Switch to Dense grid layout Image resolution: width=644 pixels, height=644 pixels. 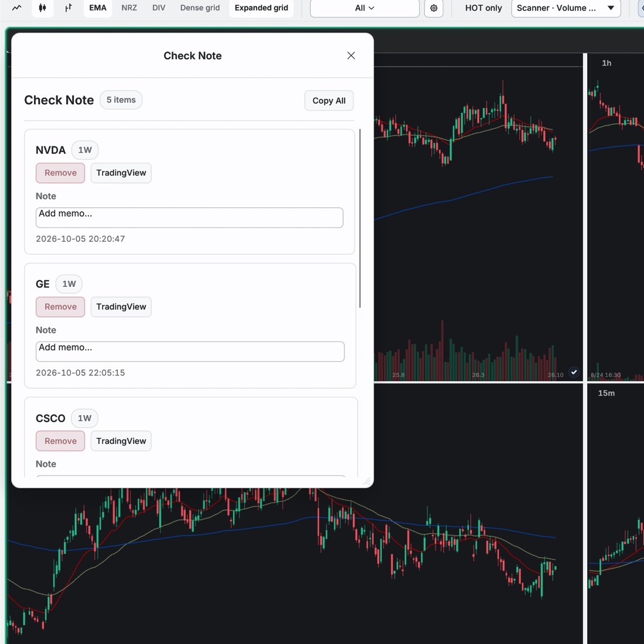[200, 8]
